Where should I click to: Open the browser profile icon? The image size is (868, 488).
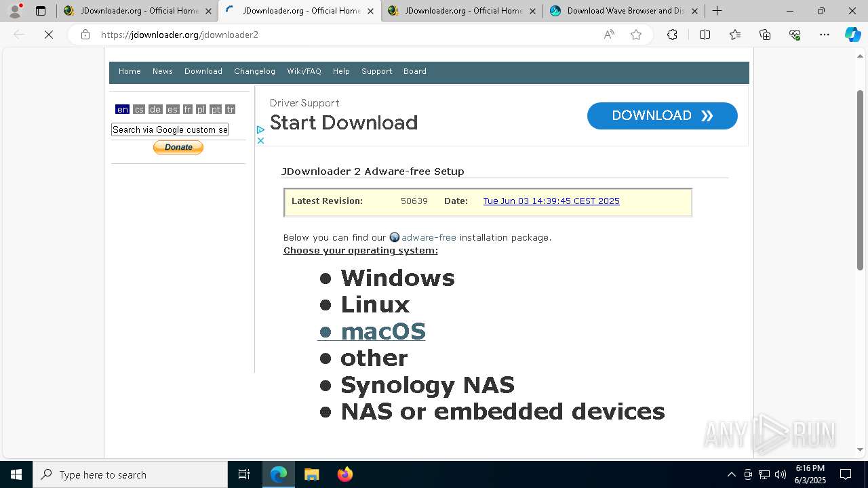(15, 11)
